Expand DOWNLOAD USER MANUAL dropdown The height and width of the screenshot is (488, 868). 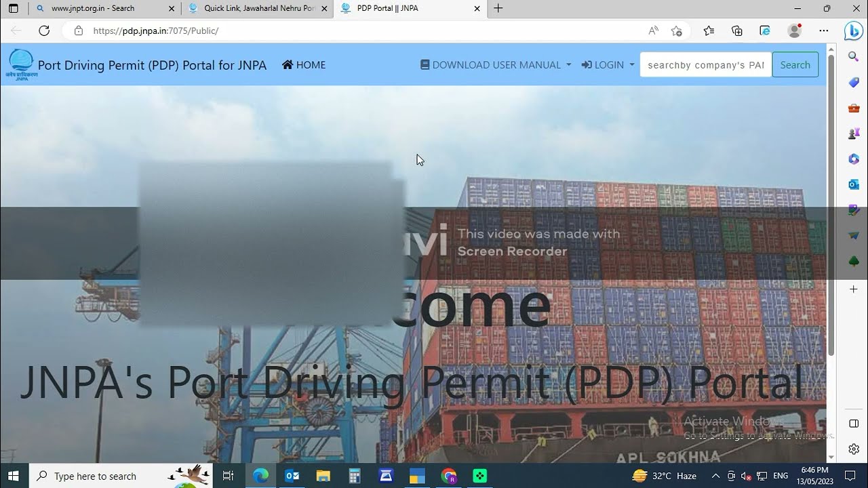tap(496, 65)
